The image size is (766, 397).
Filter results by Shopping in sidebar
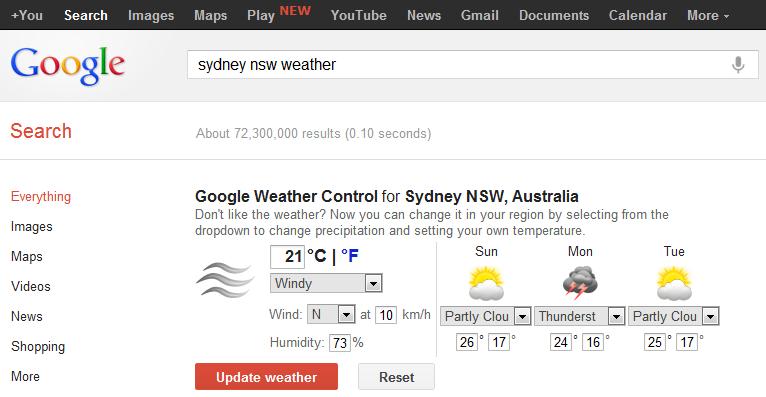pos(38,347)
